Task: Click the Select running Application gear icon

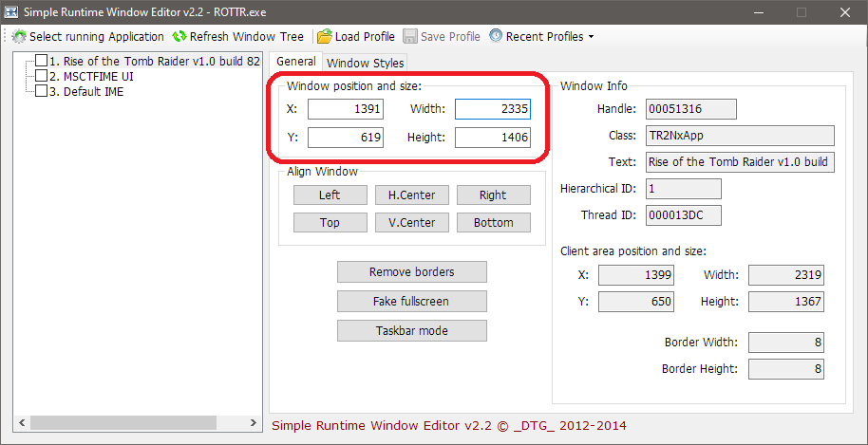Action: (19, 37)
